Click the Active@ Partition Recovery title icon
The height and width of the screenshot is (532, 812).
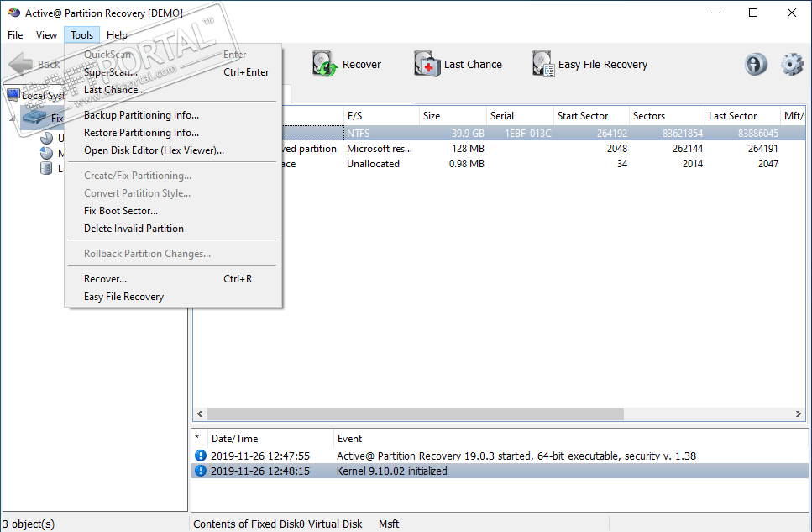pos(14,13)
